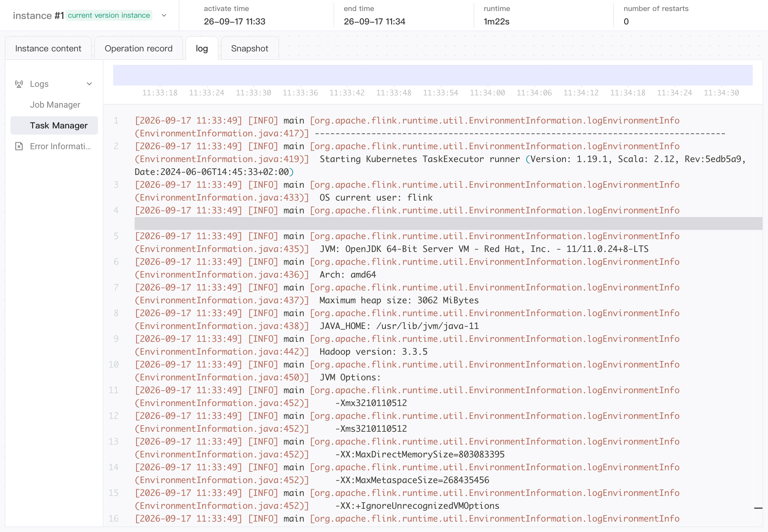Click the current version instance badge
This screenshot has width=768, height=532.
pyautogui.click(x=109, y=15)
